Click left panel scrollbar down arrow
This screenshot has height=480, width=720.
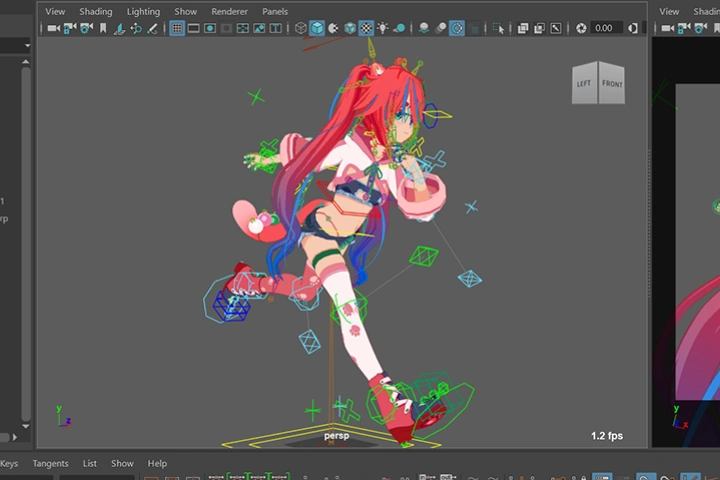pos(26,426)
